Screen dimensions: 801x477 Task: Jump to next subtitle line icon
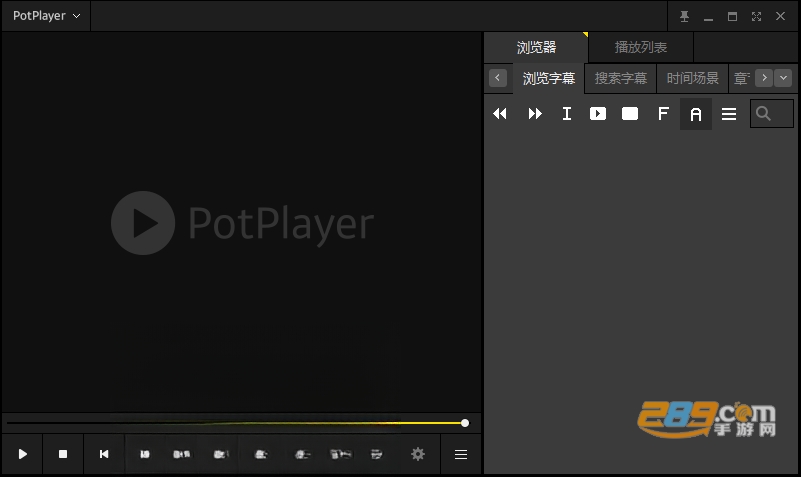535,113
